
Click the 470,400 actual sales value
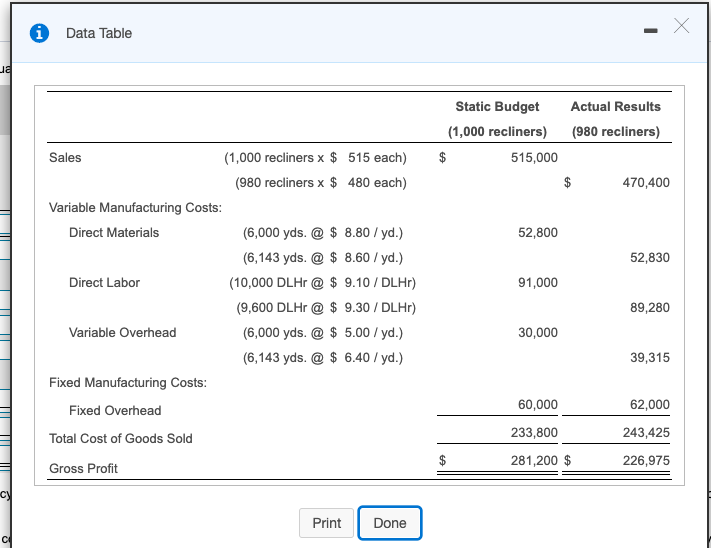click(646, 183)
